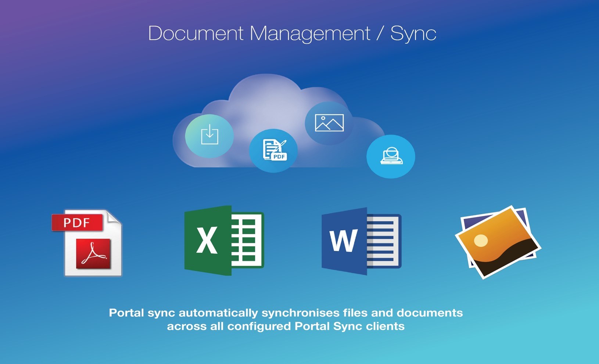Image resolution: width=599 pixels, height=364 pixels.
Task: Open the scanner circle icon
Action: point(391,156)
